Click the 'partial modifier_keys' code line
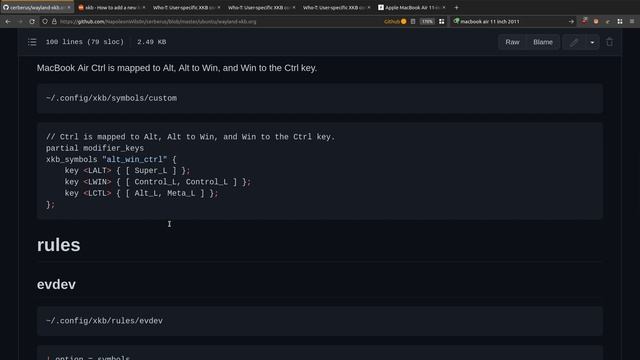Image resolution: width=640 pixels, height=360 pixels. pyautogui.click(x=95, y=148)
